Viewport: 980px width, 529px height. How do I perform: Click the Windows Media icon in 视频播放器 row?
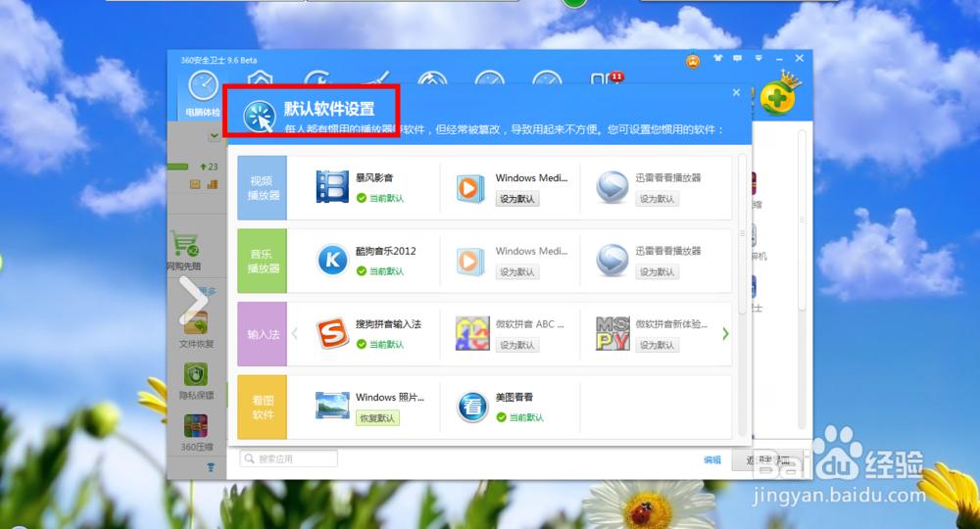tap(470, 187)
